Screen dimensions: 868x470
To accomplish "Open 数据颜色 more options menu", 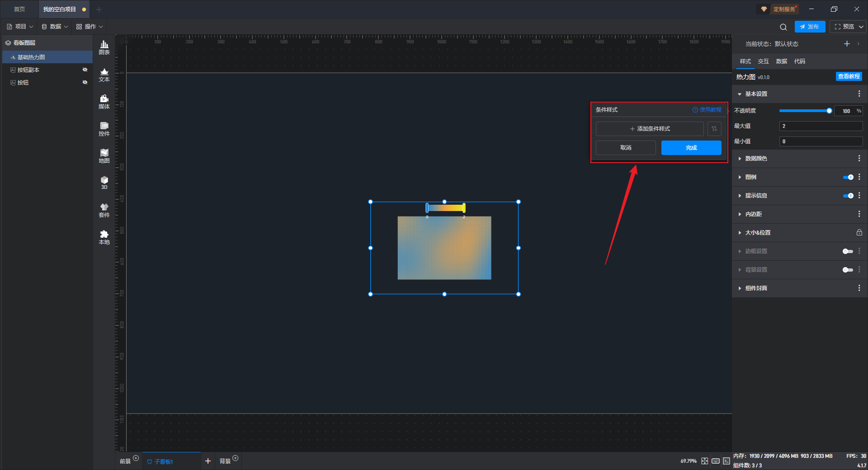I will [859, 158].
